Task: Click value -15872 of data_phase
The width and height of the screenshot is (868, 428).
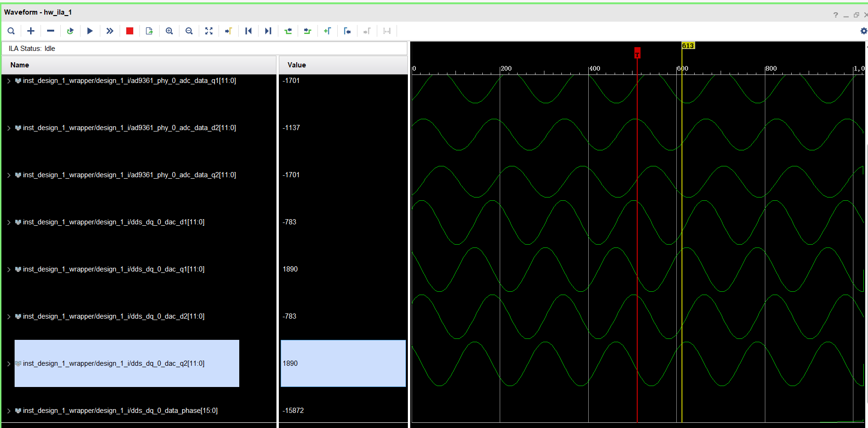Action: (x=293, y=411)
